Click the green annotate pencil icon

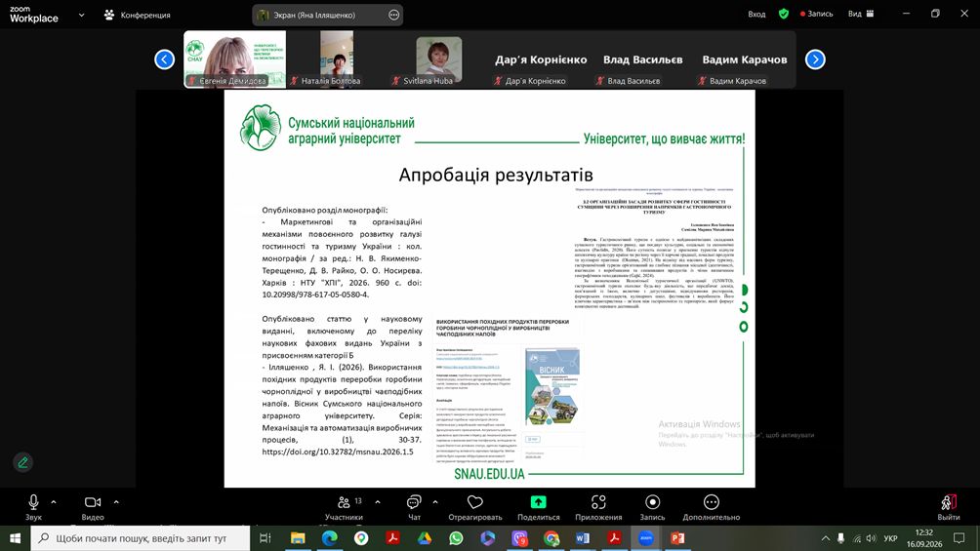tap(23, 463)
